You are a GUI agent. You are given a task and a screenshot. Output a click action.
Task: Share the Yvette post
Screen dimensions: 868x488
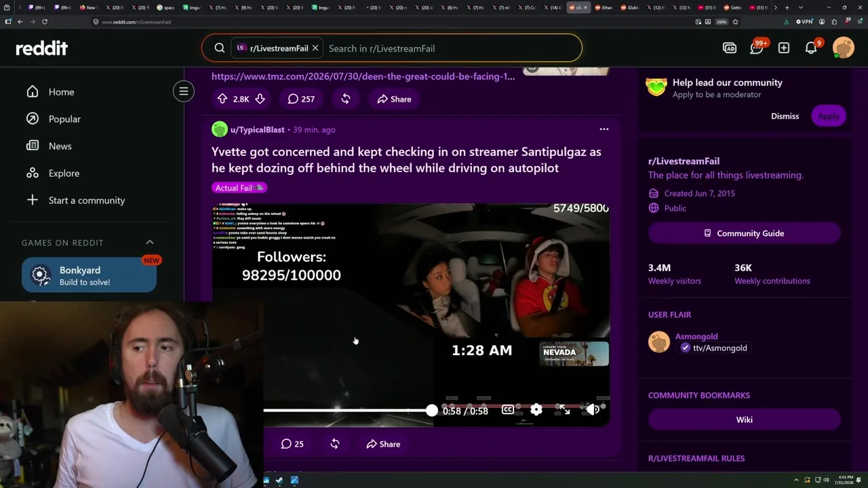(383, 444)
